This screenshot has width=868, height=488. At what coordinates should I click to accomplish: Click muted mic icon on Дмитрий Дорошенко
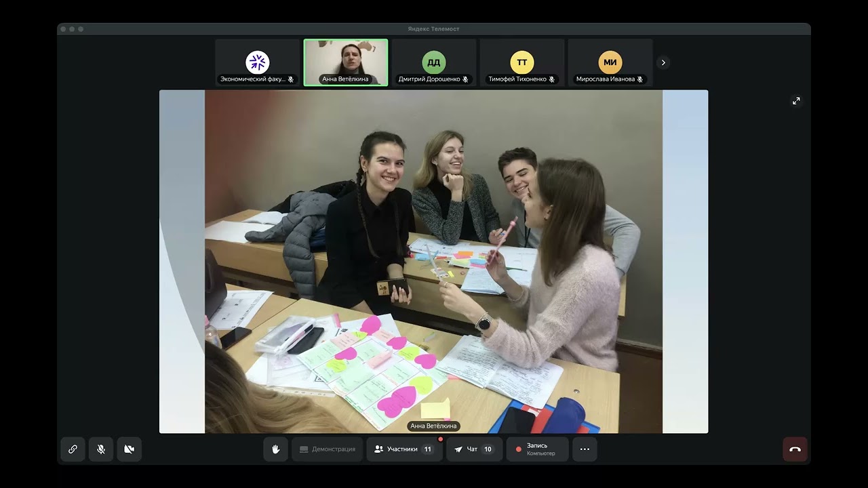pyautogui.click(x=465, y=79)
